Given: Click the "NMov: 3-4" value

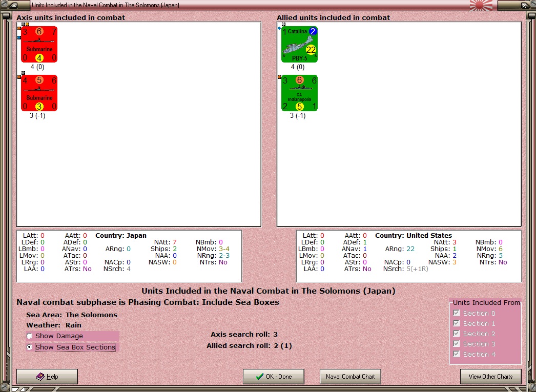Looking at the screenshot, I should pyautogui.click(x=212, y=249).
